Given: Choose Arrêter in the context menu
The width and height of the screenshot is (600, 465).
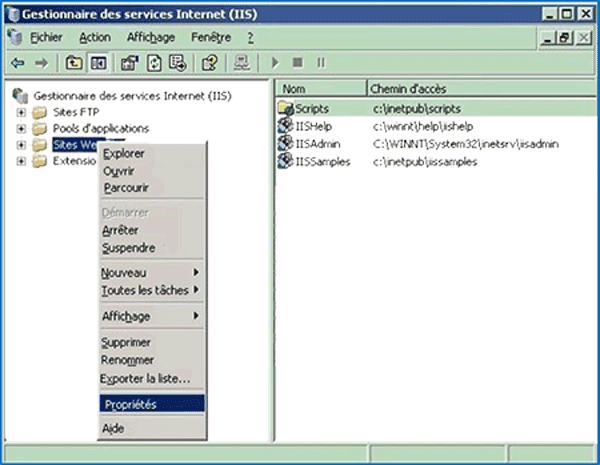Looking at the screenshot, I should pos(152,230).
